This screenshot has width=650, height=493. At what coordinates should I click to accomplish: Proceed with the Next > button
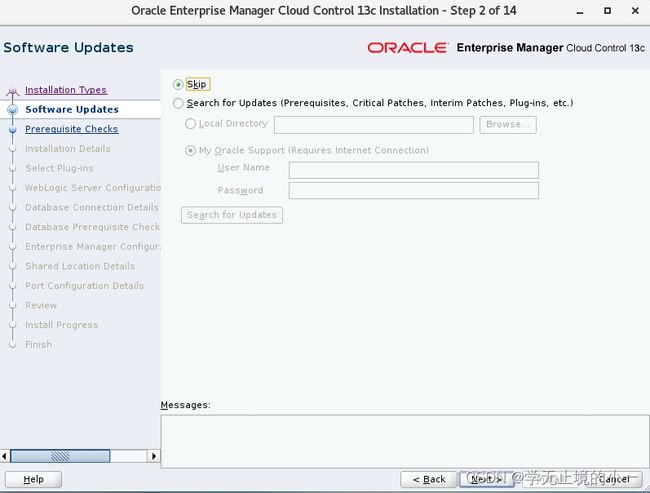[x=488, y=479]
